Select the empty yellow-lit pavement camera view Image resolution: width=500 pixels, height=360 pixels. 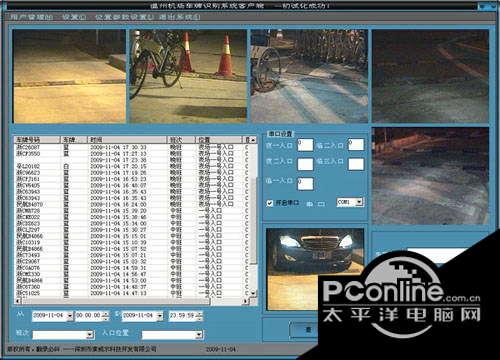(70, 76)
